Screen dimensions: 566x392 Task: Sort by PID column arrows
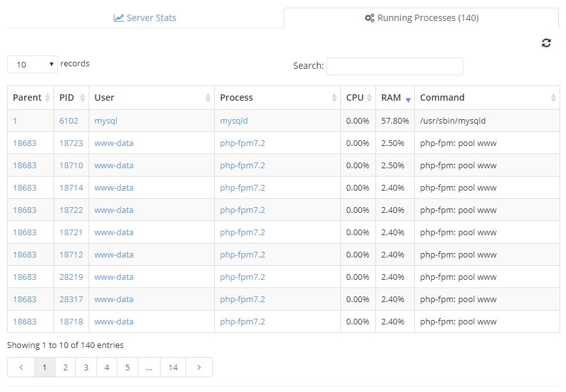82,98
